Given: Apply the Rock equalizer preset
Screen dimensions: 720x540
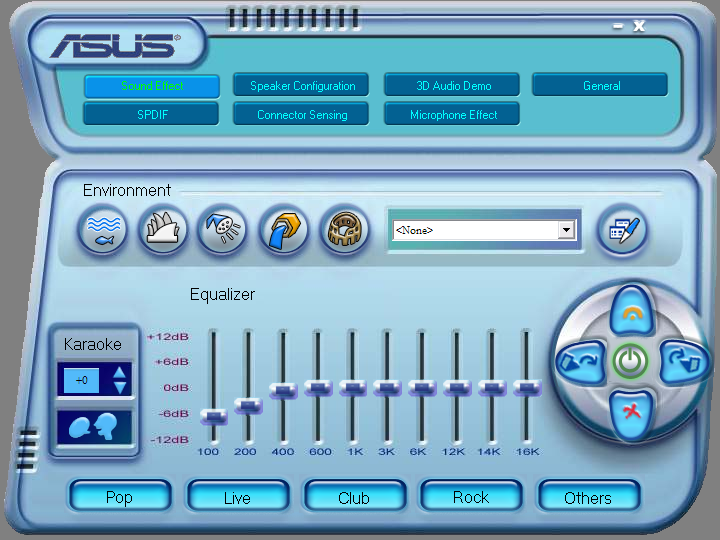Looking at the screenshot, I should pos(471,497).
